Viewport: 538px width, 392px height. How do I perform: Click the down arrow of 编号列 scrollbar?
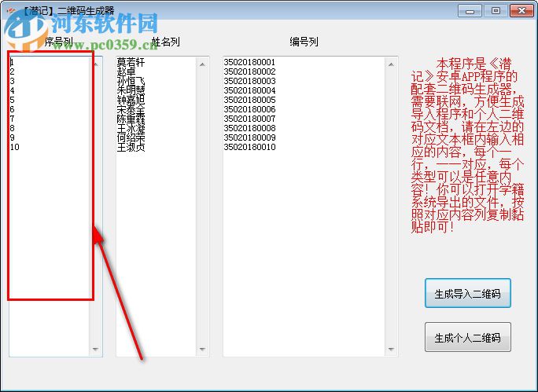(x=391, y=349)
